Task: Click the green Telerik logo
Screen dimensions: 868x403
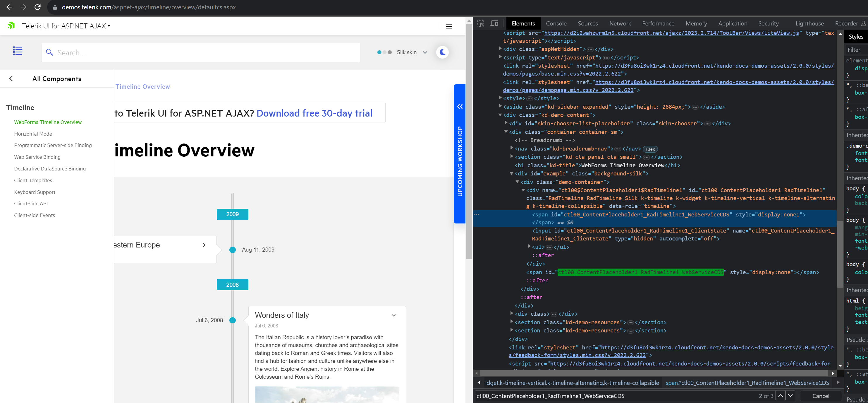Action: coord(11,26)
